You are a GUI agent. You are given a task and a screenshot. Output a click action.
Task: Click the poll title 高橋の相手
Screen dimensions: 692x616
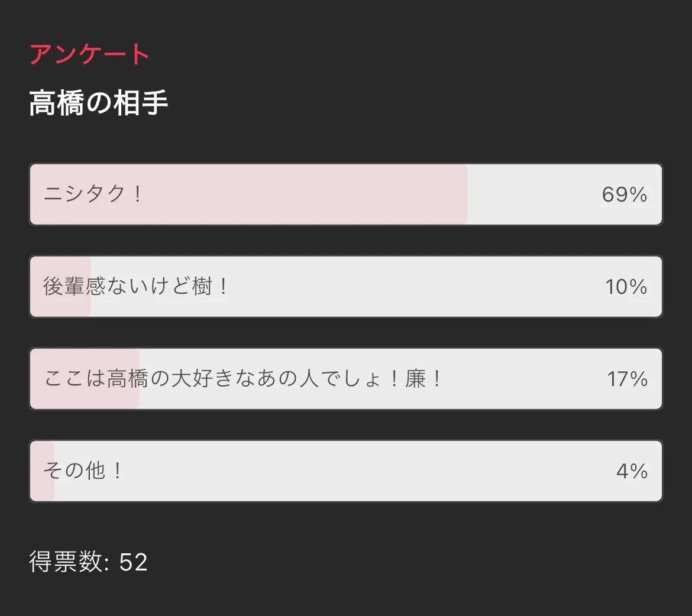click(x=99, y=103)
